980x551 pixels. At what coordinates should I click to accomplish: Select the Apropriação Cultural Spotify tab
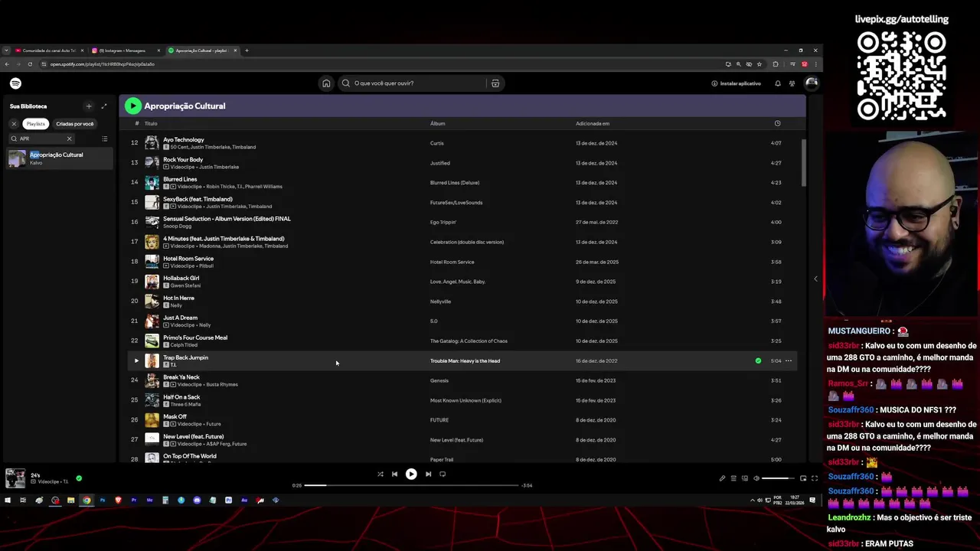click(x=202, y=51)
